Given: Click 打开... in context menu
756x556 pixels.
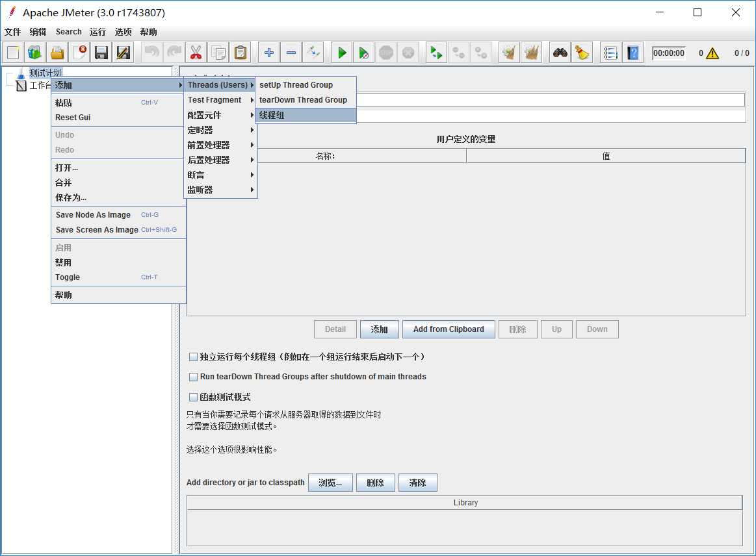Looking at the screenshot, I should tap(118, 168).
